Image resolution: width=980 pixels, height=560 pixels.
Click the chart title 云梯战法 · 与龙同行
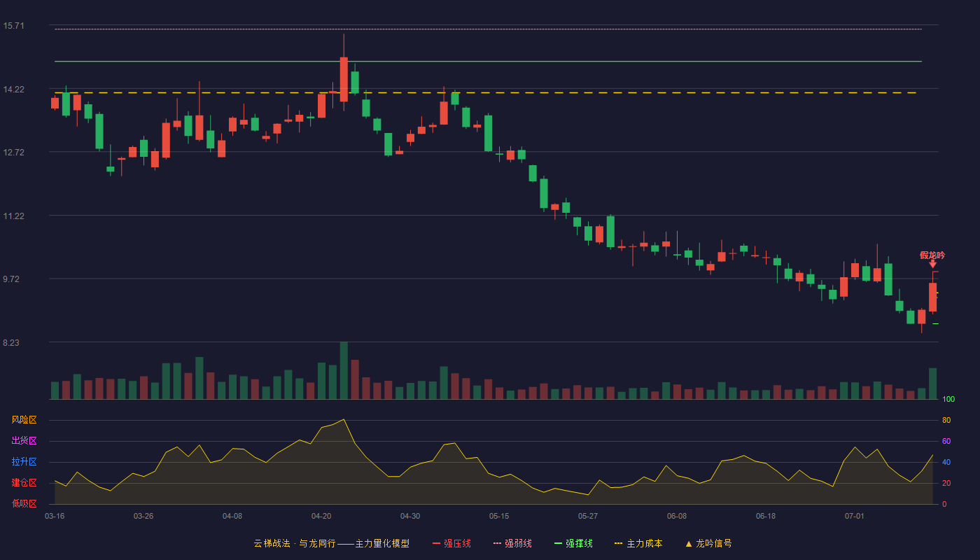tap(295, 543)
